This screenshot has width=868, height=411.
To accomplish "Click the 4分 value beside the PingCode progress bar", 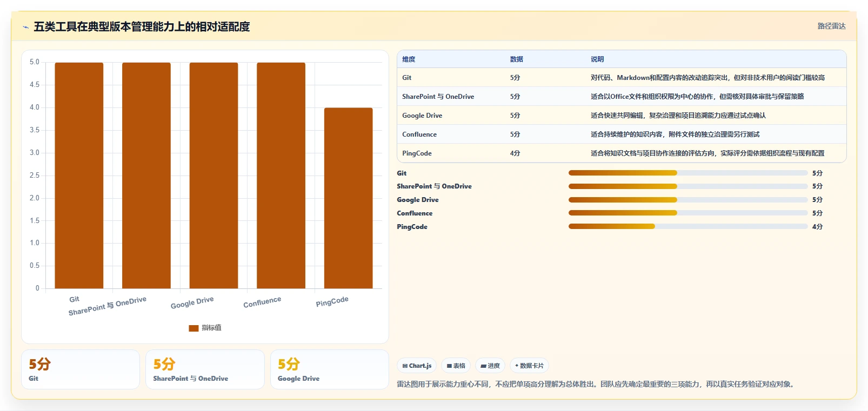I will [x=817, y=227].
